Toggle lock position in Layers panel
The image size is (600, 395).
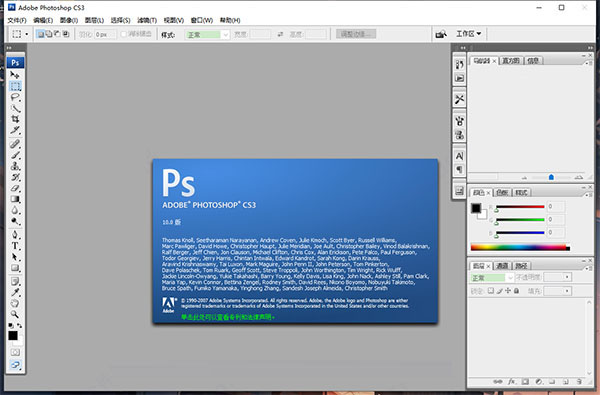tap(508, 291)
